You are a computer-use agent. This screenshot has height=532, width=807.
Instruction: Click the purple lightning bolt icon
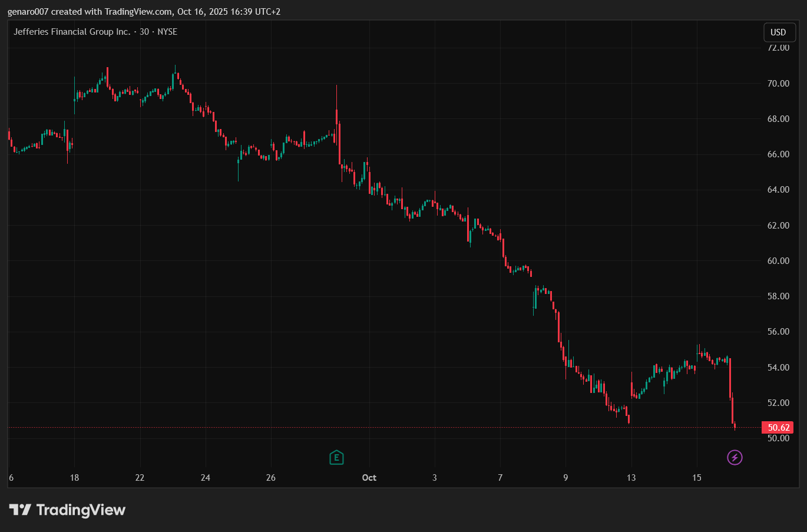[x=735, y=458]
